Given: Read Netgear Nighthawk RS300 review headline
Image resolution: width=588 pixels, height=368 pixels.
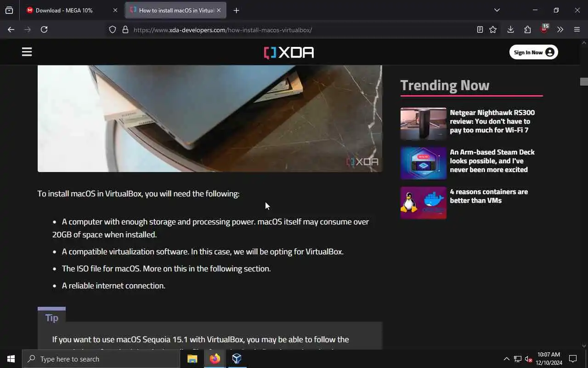Looking at the screenshot, I should coord(492,121).
